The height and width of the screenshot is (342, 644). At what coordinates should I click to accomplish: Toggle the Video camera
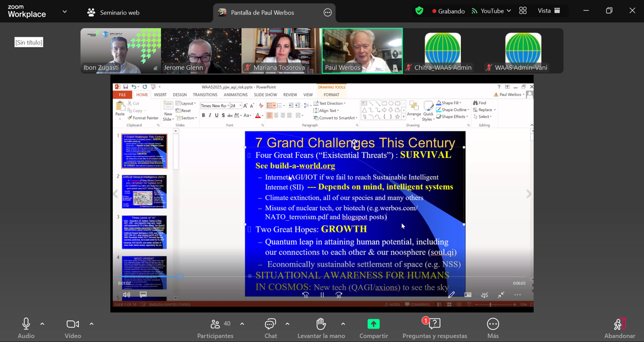point(73,324)
